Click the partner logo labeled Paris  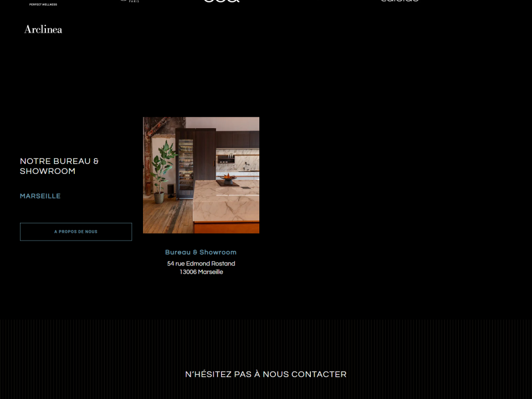click(130, 1)
